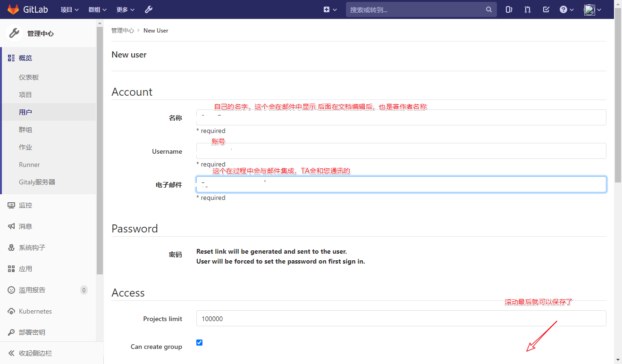Image resolution: width=622 pixels, height=364 pixels.
Task: Open the issues icon in navbar
Action: (509, 9)
